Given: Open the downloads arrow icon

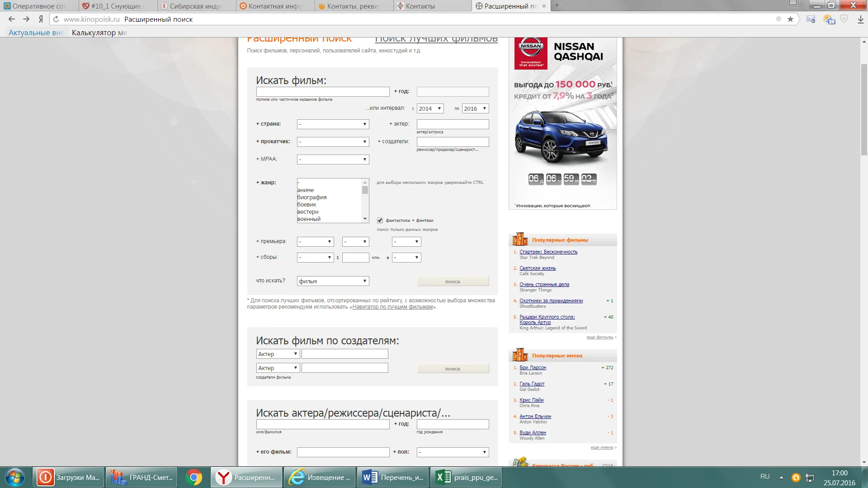Looking at the screenshot, I should click(860, 19).
